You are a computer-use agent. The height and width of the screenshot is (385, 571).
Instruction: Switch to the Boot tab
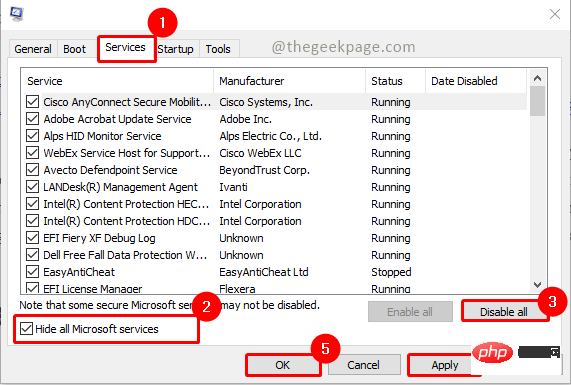74,49
